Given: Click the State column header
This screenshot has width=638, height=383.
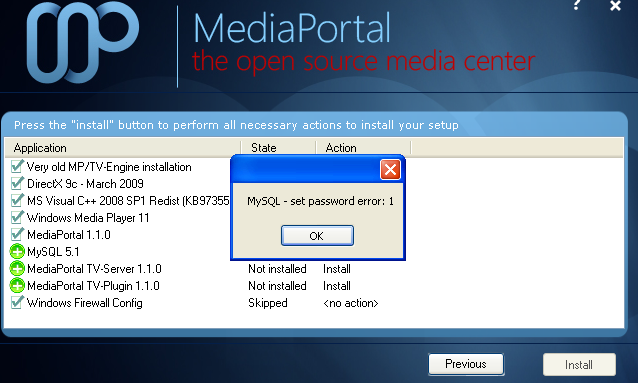Looking at the screenshot, I should point(278,148).
